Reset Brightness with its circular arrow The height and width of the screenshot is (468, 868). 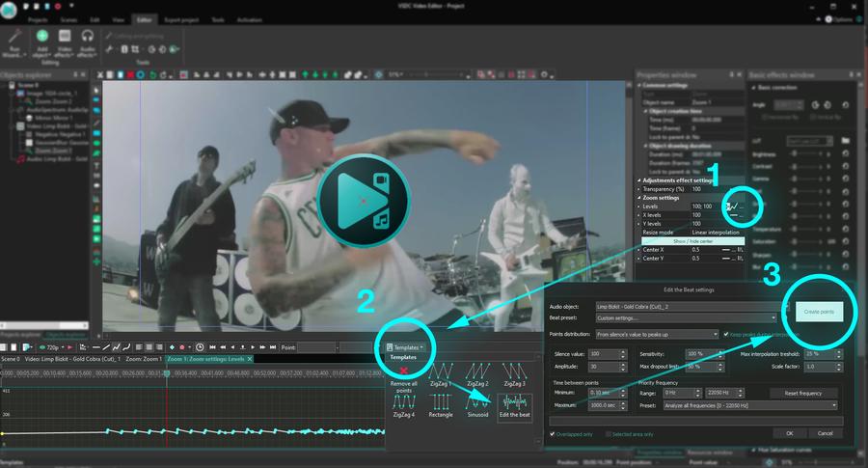pyautogui.click(x=845, y=153)
